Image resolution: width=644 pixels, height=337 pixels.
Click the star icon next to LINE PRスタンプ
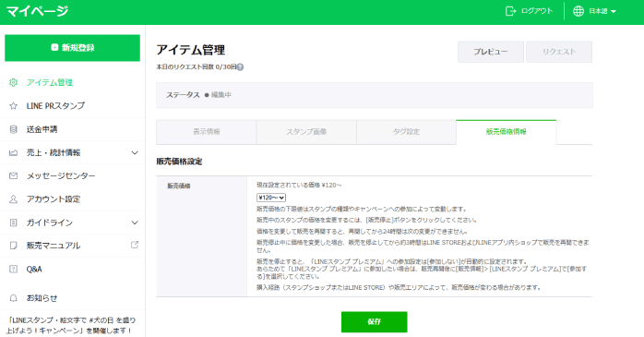pyautogui.click(x=14, y=106)
